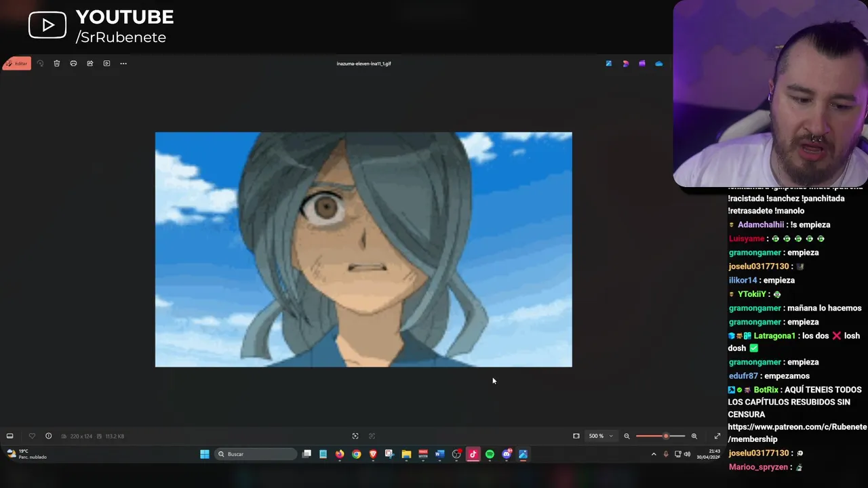Click the visual search scan icon
This screenshot has width=868, height=488.
355,436
